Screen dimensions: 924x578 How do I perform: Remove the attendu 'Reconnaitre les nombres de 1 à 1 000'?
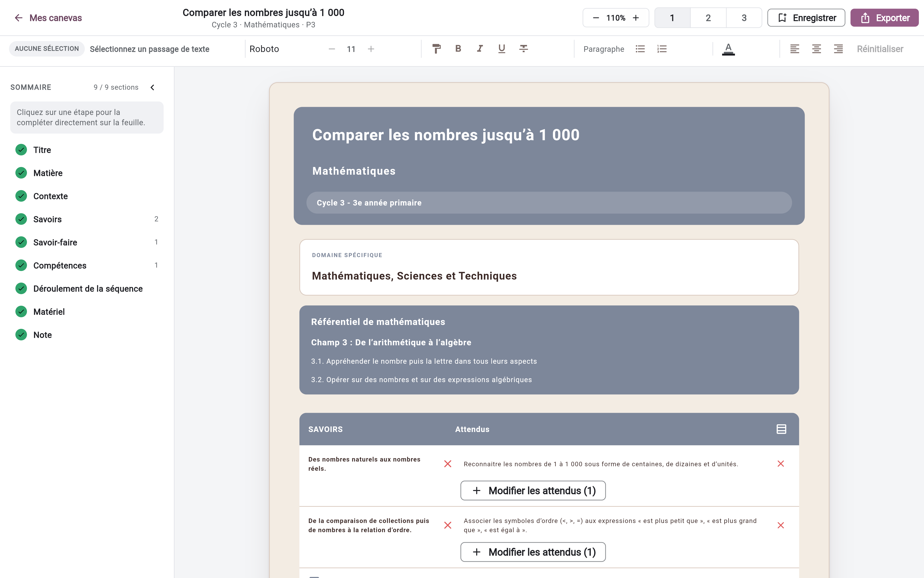pyautogui.click(x=781, y=464)
